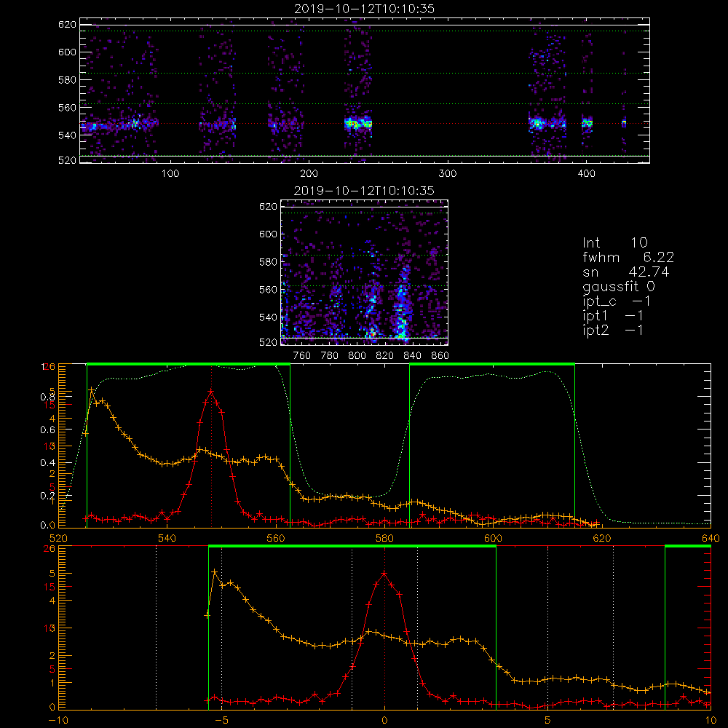Click y-axis label "580" on top spectrogram
This screenshot has width=728, height=728.
click(x=67, y=80)
